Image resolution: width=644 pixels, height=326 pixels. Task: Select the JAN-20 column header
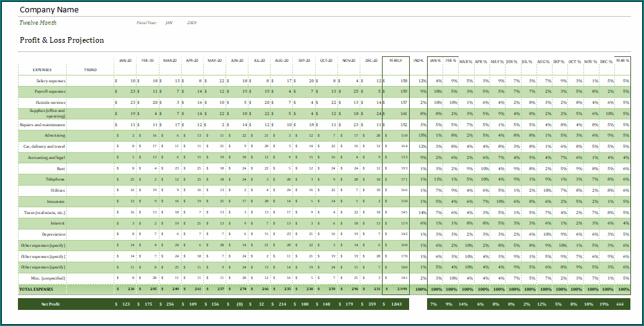125,61
